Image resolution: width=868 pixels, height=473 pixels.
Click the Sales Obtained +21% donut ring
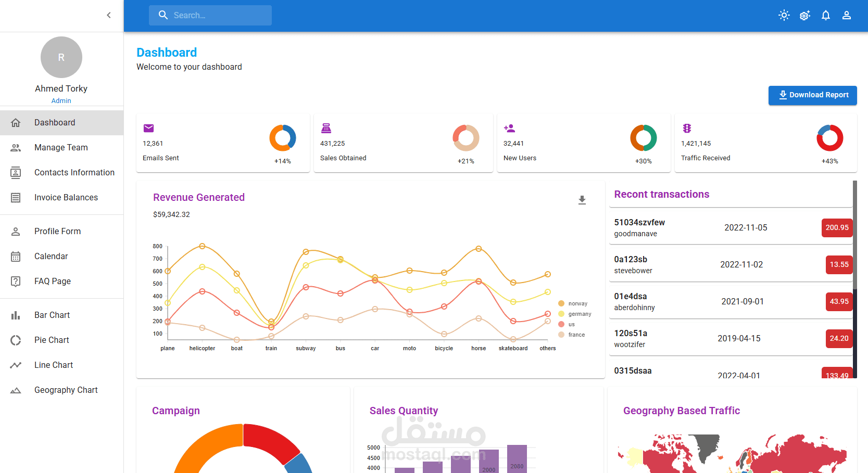click(466, 138)
